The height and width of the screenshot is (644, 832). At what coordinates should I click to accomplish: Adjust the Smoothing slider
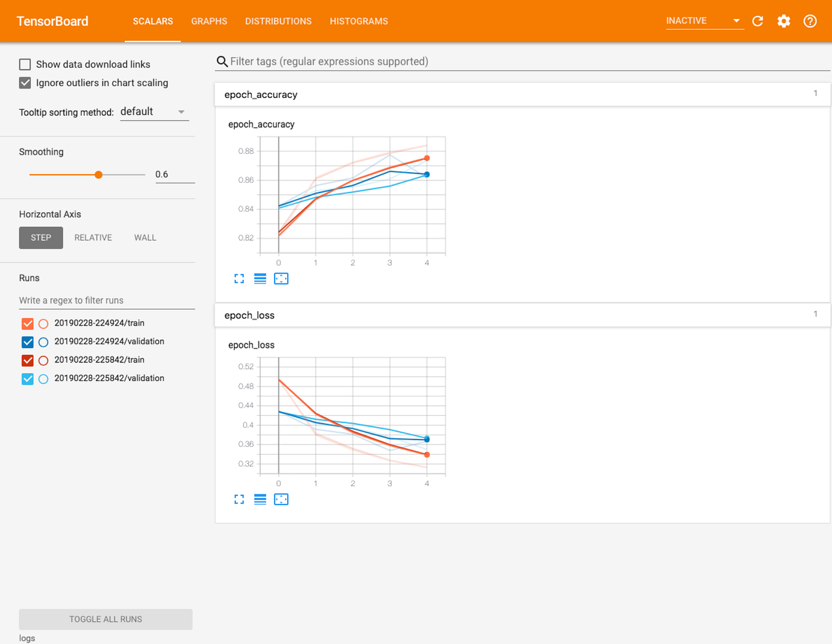tap(97, 174)
